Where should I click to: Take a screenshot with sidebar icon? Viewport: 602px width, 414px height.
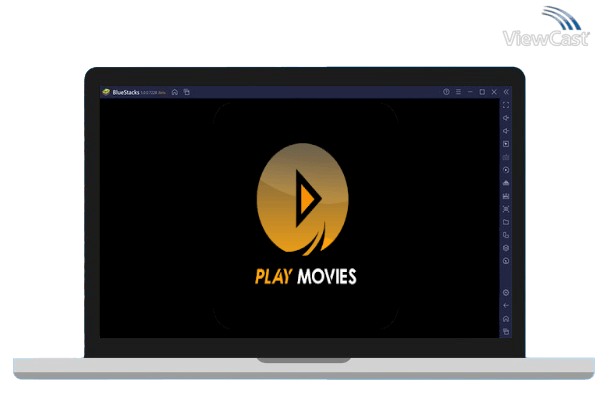[x=506, y=209]
